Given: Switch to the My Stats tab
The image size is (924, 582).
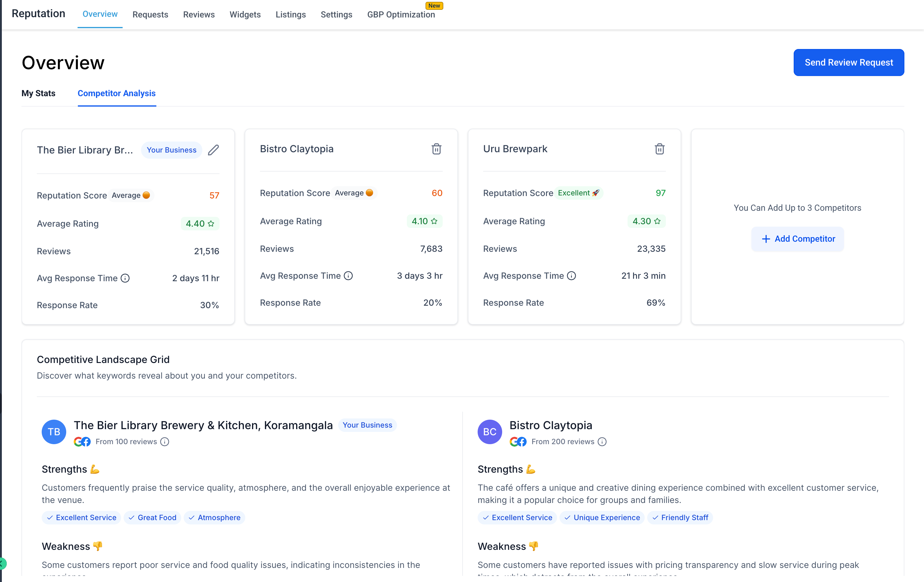Looking at the screenshot, I should tap(38, 93).
